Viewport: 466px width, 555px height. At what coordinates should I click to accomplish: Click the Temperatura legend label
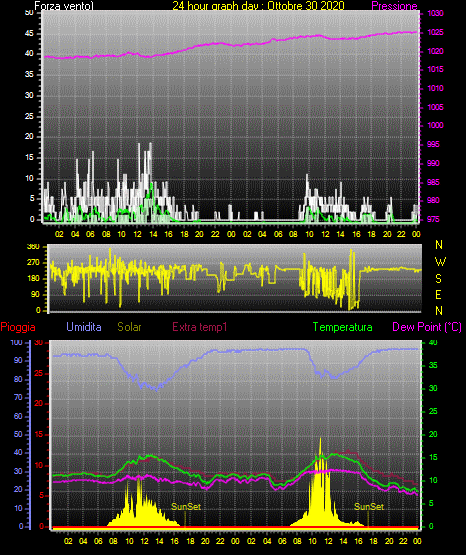click(x=343, y=327)
